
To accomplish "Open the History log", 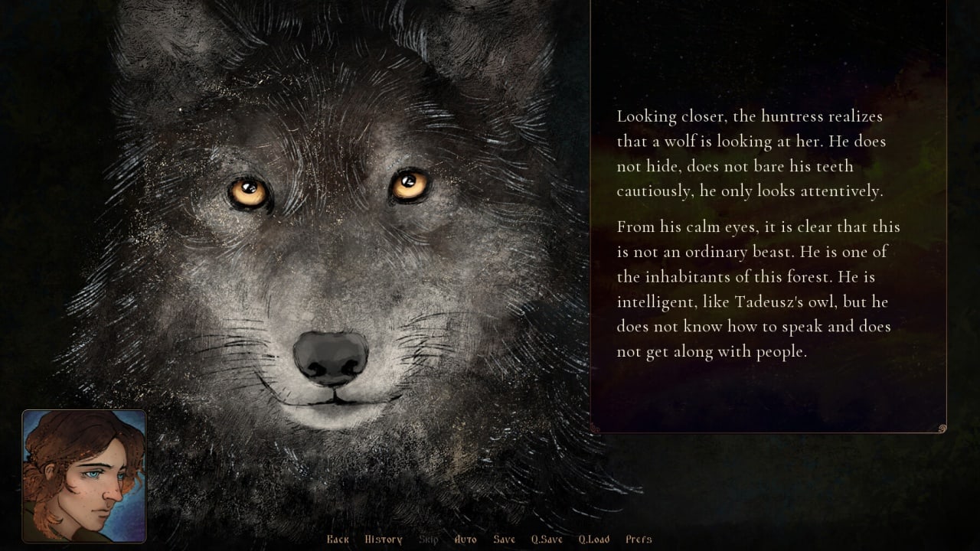I will [384, 540].
